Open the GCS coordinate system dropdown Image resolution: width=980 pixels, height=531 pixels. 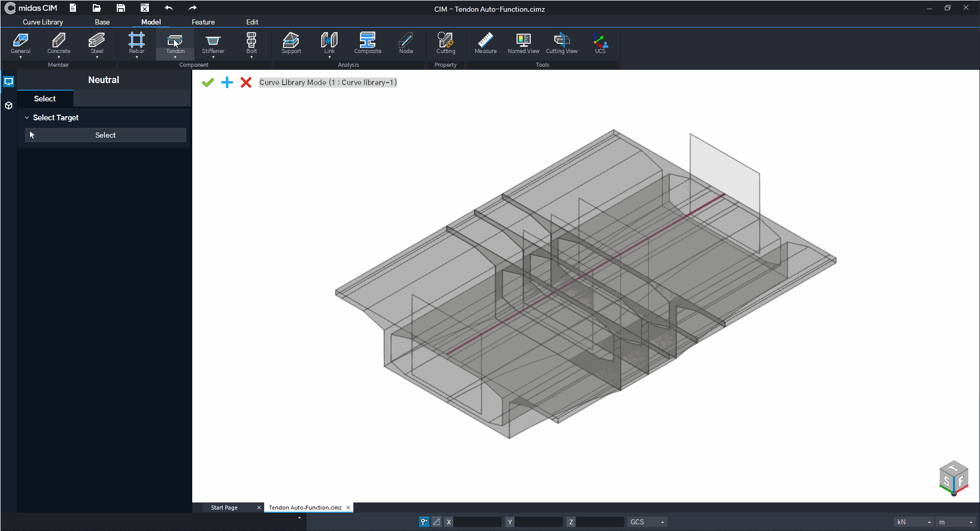coord(647,522)
